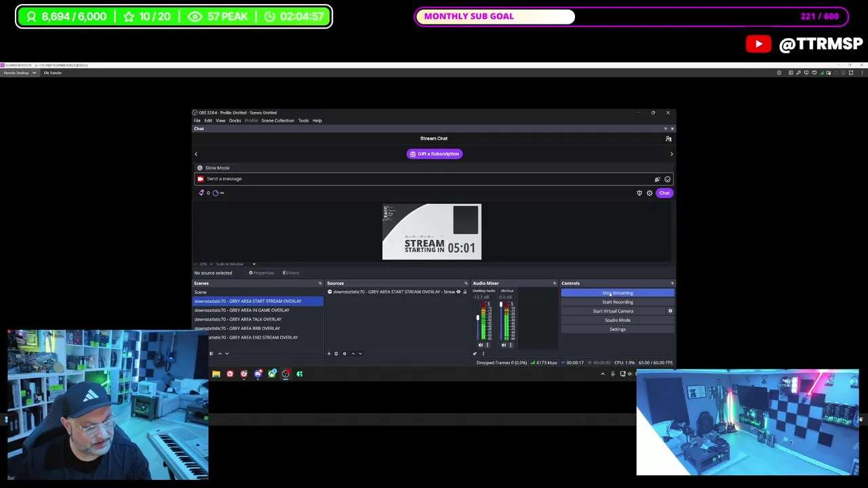Click the purple Chat send button

click(665, 193)
